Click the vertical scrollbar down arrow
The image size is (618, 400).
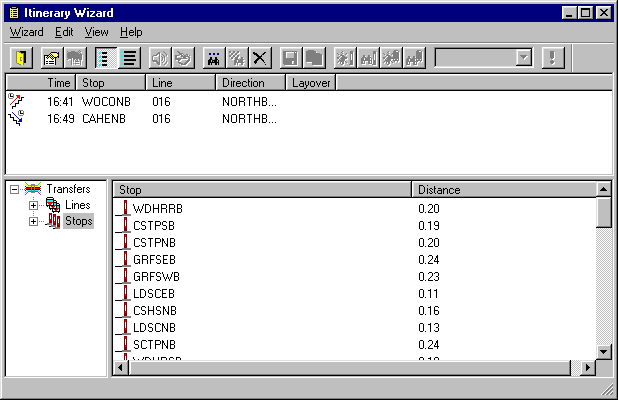click(603, 351)
